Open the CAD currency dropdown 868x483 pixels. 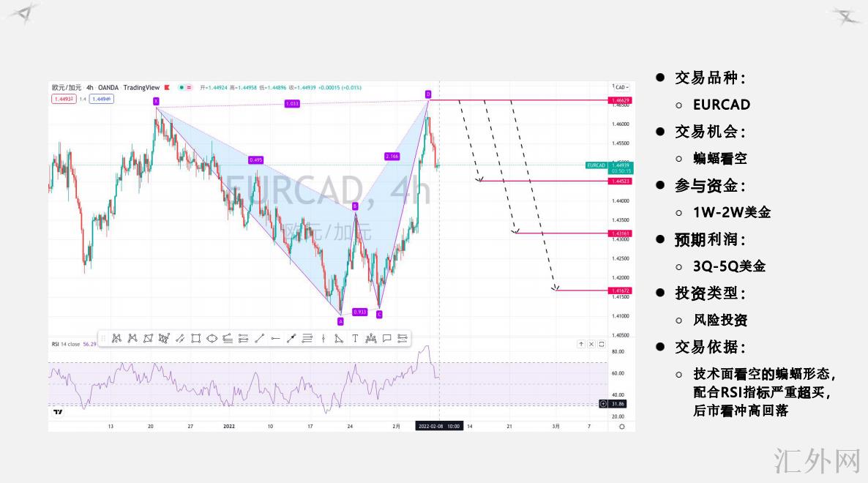coord(621,87)
